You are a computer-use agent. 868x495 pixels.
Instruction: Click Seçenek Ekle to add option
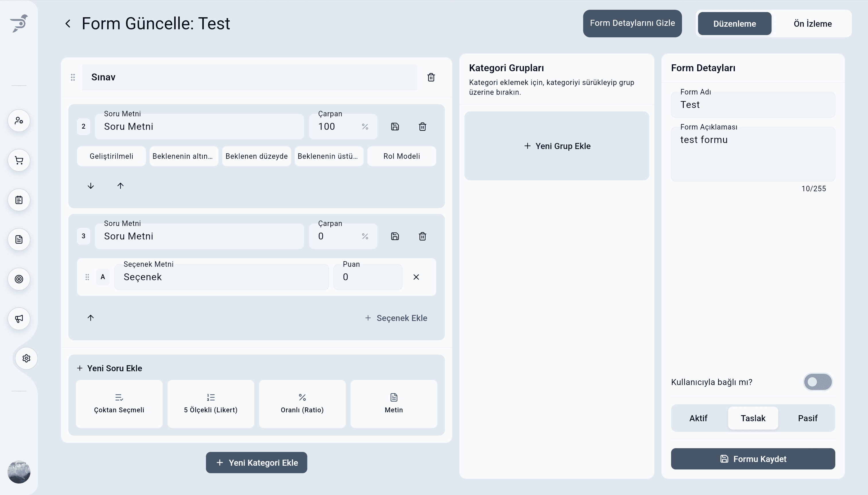(396, 318)
